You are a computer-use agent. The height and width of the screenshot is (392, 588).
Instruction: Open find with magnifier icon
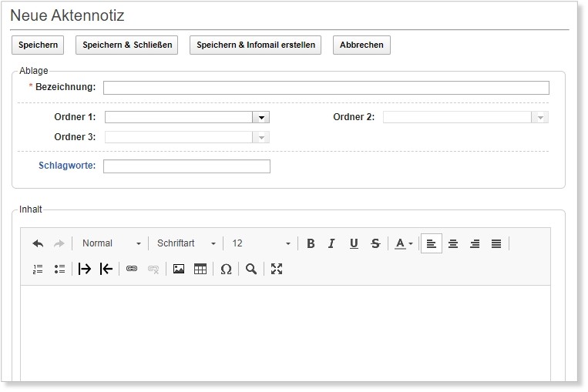[x=251, y=269]
